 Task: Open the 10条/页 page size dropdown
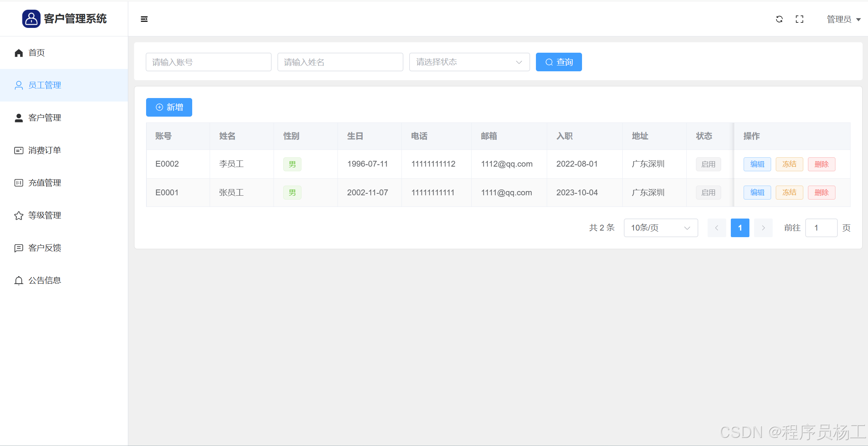pyautogui.click(x=660, y=228)
